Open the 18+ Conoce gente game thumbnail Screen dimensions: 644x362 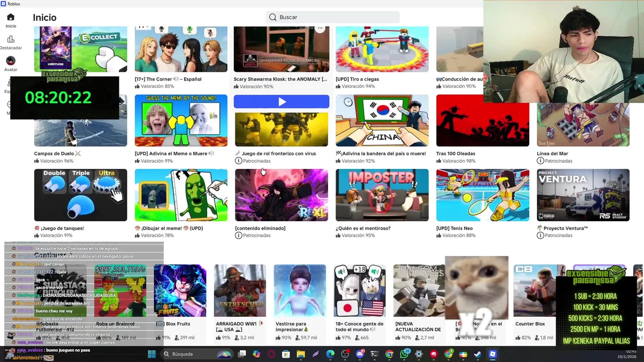360,291
